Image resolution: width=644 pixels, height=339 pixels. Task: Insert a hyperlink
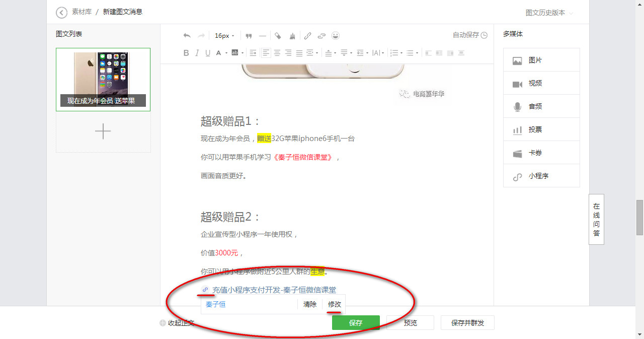click(x=307, y=36)
